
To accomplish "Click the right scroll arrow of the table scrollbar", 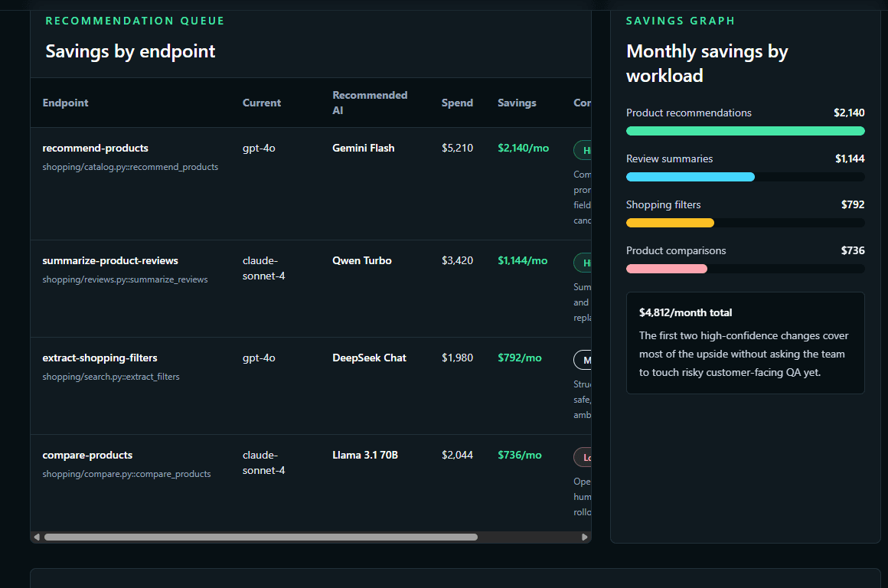I will pyautogui.click(x=584, y=537).
